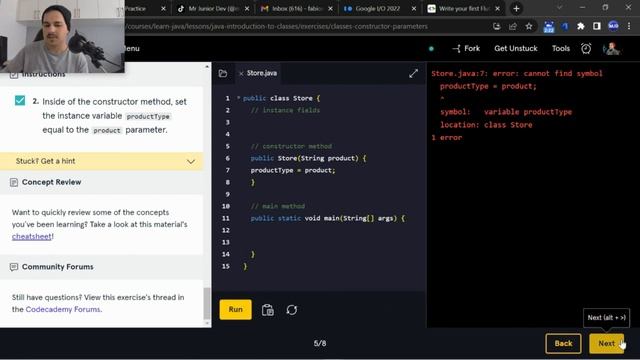Fork this workspace
This screenshot has height=360, width=640.
coord(466,49)
